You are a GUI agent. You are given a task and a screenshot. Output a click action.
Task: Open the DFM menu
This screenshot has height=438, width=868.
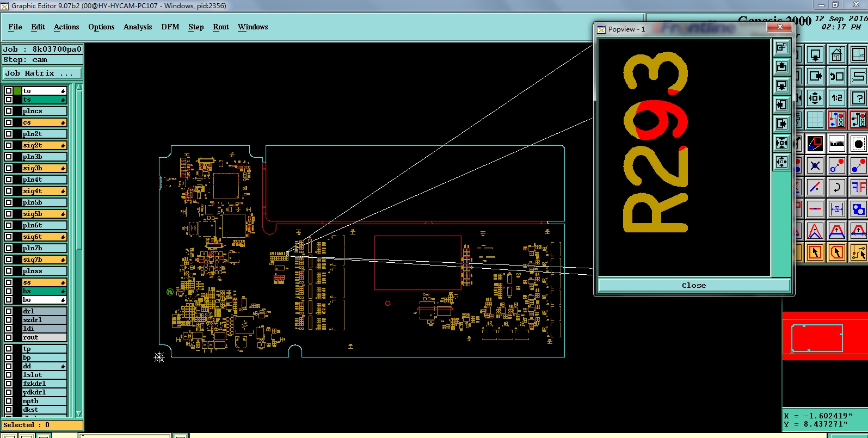tap(170, 27)
